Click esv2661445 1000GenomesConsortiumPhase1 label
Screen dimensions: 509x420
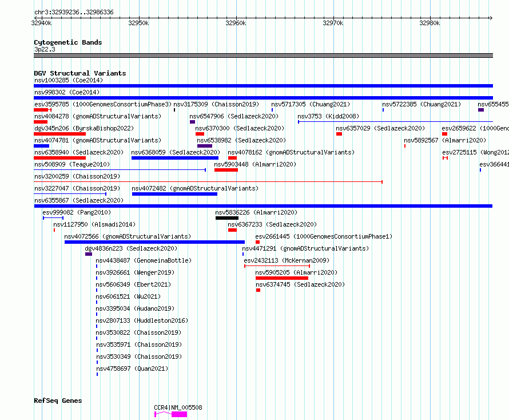tap(324, 236)
